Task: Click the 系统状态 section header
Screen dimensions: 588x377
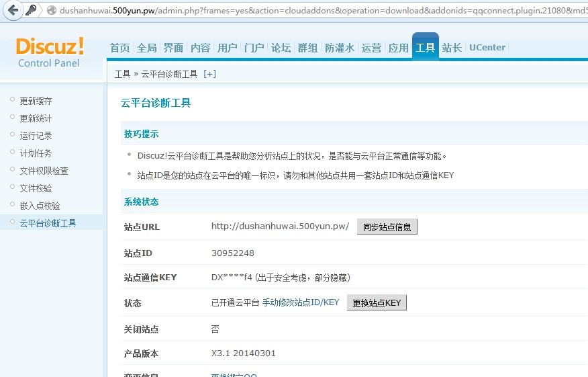Action: (142, 202)
